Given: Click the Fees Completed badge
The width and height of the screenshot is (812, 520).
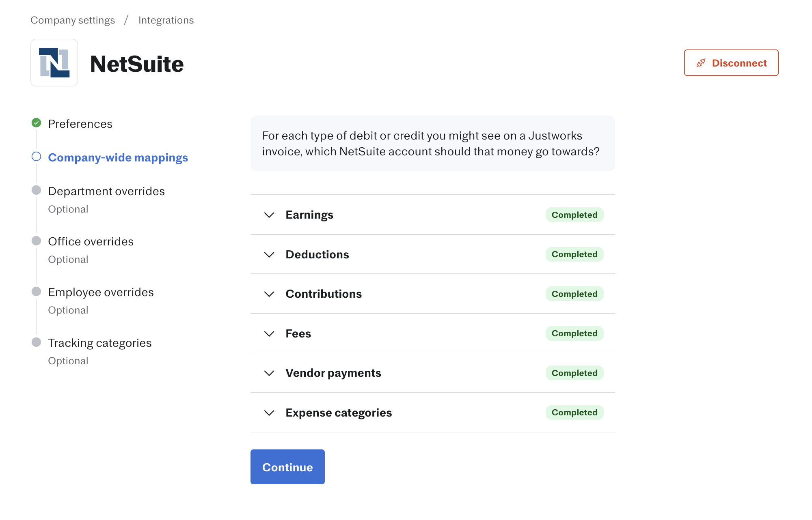Looking at the screenshot, I should click(x=574, y=333).
